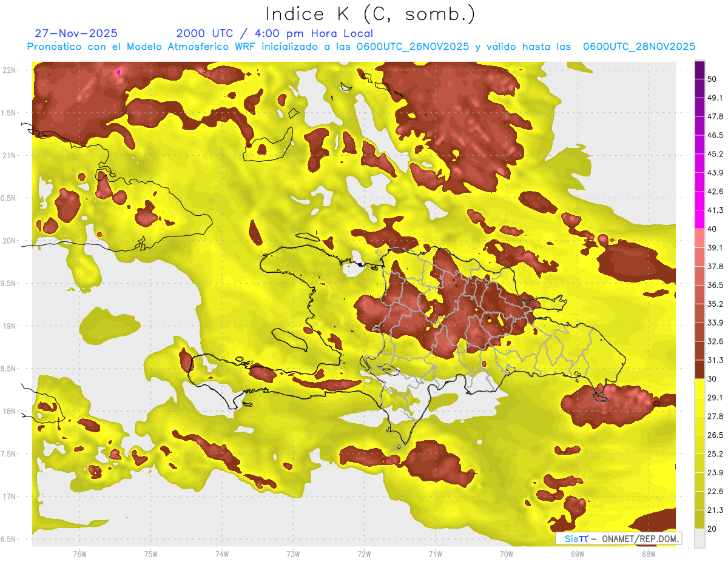Click the colorbar value 42.6
The height and width of the screenshot is (562, 728).
[x=715, y=192]
